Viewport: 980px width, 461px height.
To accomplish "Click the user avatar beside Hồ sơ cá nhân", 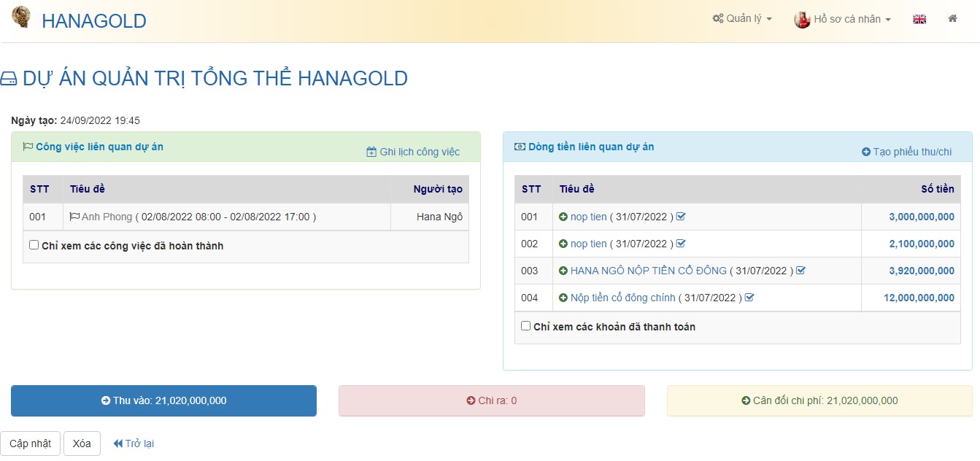I will pos(802,20).
